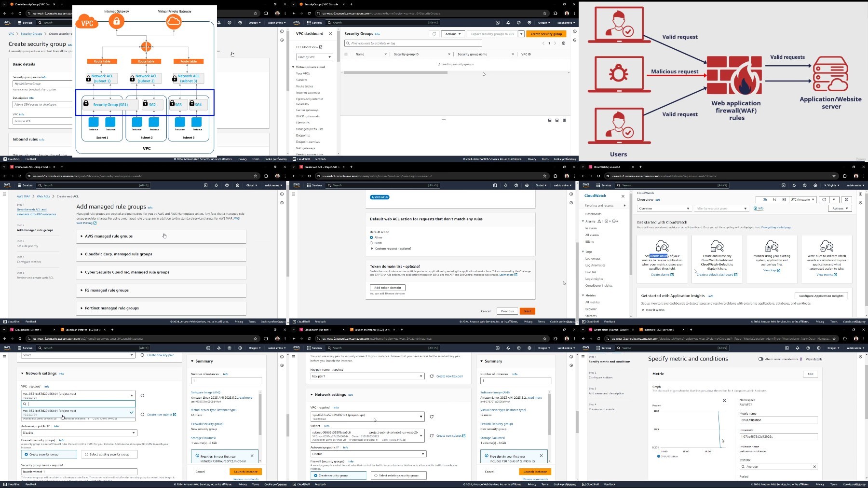Click Metric name field showing CPUUtilization

click(778, 420)
